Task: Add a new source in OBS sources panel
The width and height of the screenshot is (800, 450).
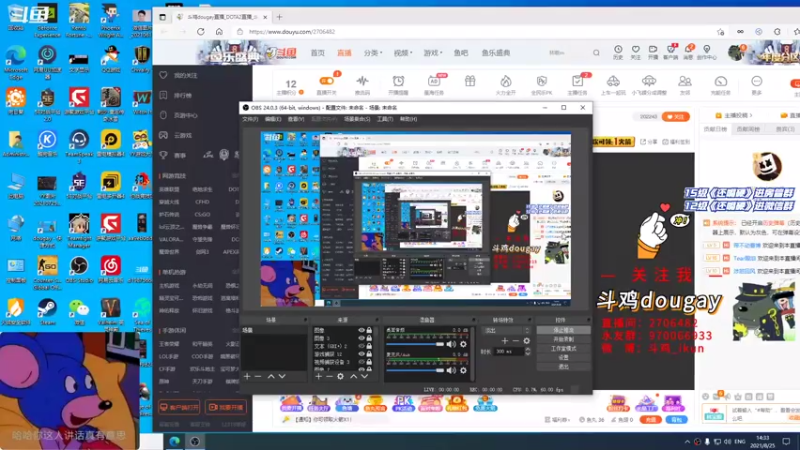Action: pos(318,377)
